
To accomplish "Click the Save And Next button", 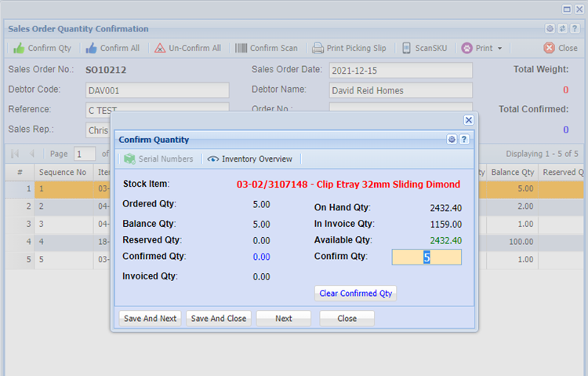I will (150, 319).
